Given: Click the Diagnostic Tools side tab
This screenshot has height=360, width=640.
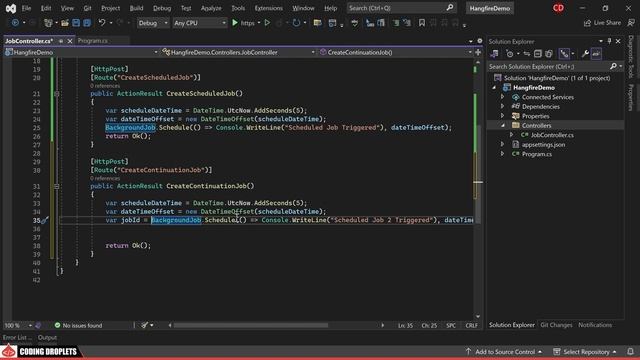Looking at the screenshot, I should click(x=631, y=57).
